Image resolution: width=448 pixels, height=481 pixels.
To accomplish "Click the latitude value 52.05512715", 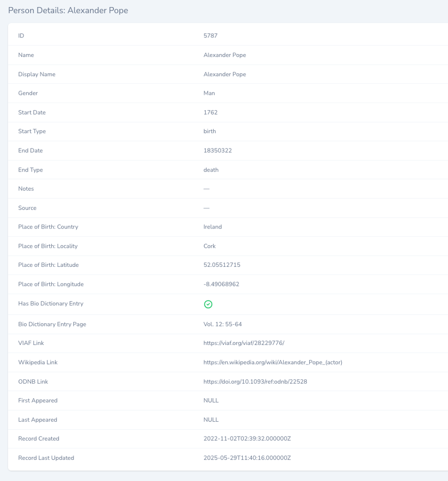I will click(x=222, y=265).
